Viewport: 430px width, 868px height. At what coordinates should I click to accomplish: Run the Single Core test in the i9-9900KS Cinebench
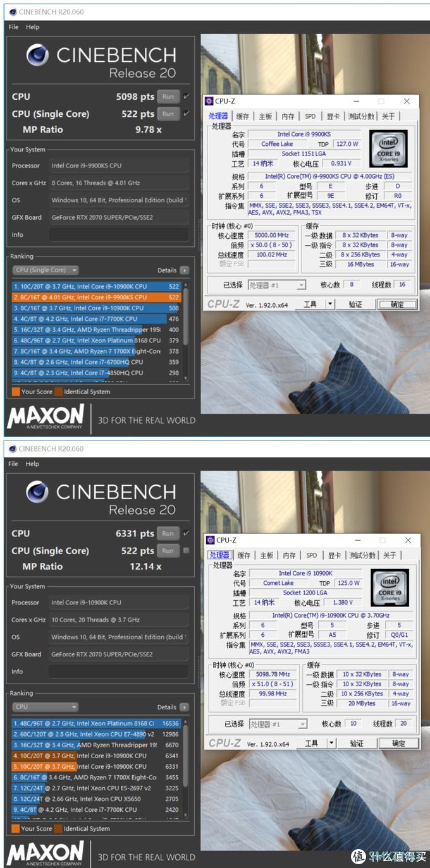(x=168, y=114)
